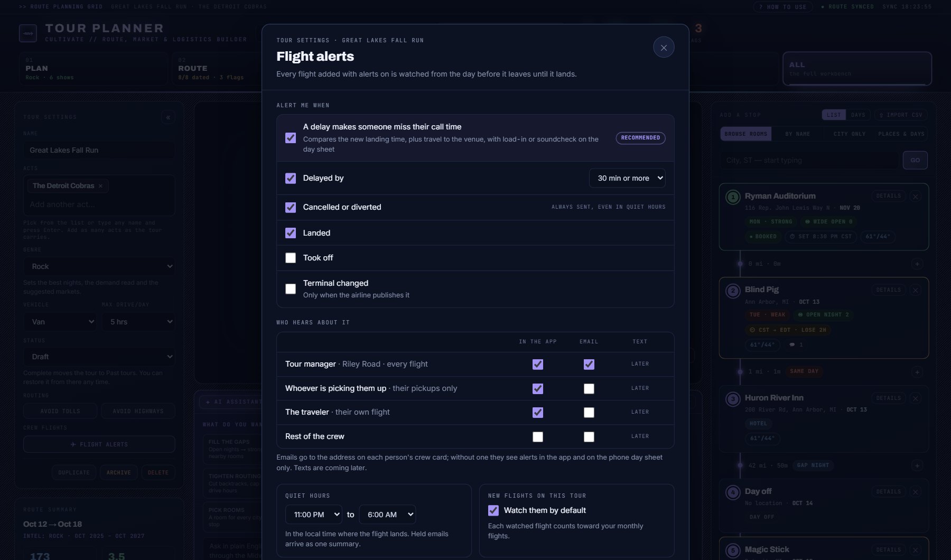Uncheck Tour manager email notification
Image resolution: width=951 pixels, height=560 pixels.
click(x=589, y=365)
